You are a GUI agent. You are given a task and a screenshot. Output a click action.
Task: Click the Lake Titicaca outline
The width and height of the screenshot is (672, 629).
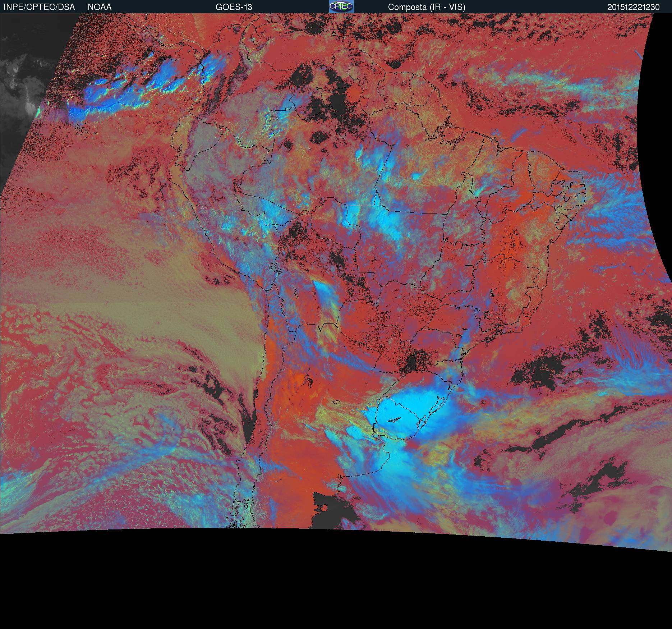click(275, 268)
